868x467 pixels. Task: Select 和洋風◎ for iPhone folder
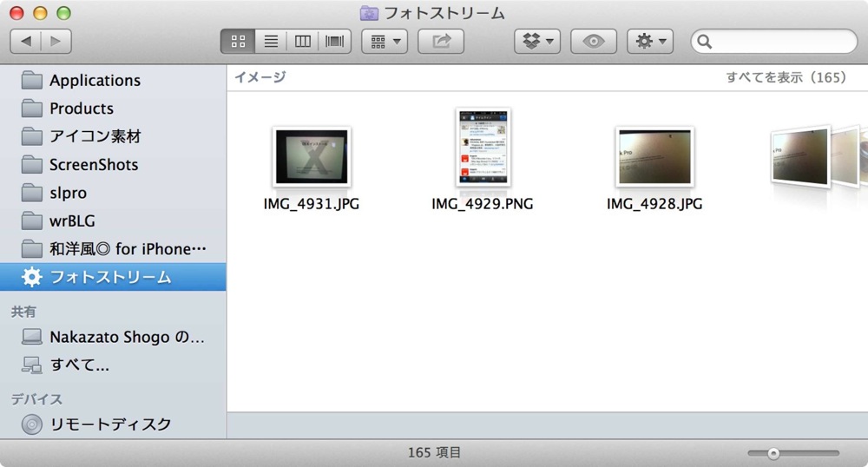click(x=113, y=249)
